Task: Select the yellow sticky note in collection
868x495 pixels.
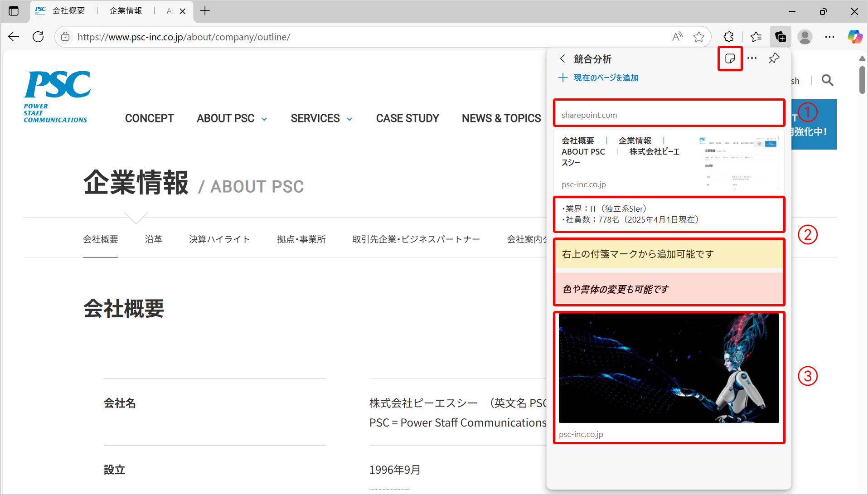Action: pyautogui.click(x=669, y=254)
